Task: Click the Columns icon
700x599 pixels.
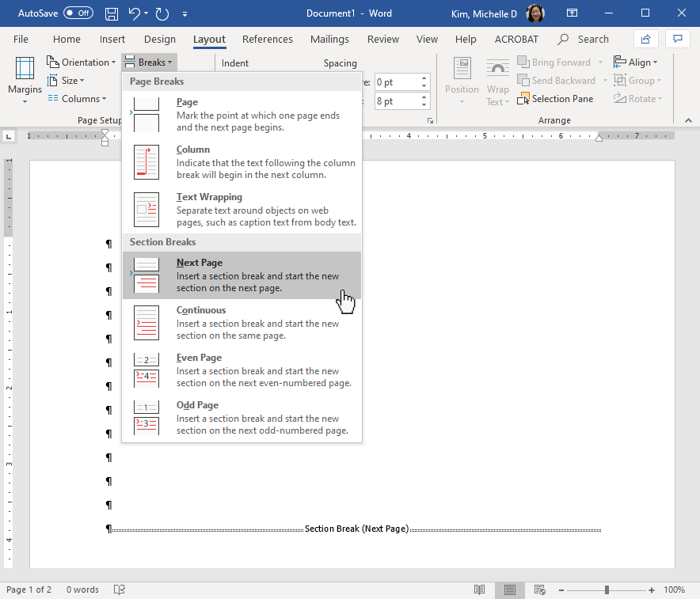Action: coord(77,98)
